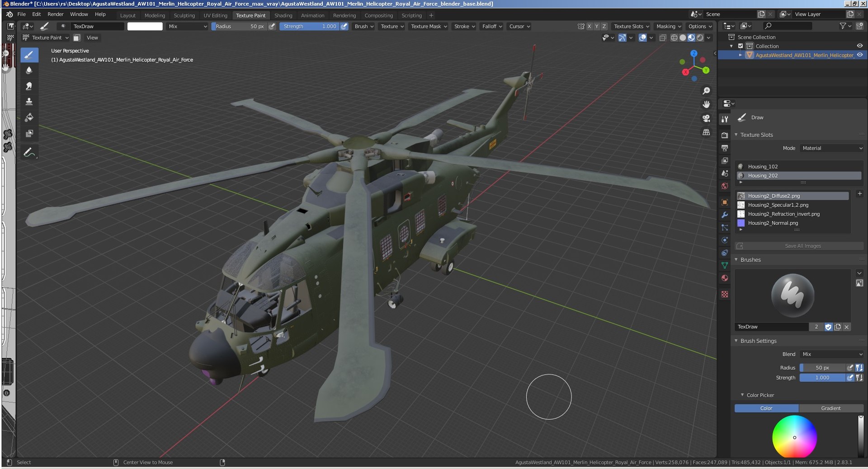868x469 pixels.
Task: Open Particles properties tab
Action: pyautogui.click(x=725, y=227)
